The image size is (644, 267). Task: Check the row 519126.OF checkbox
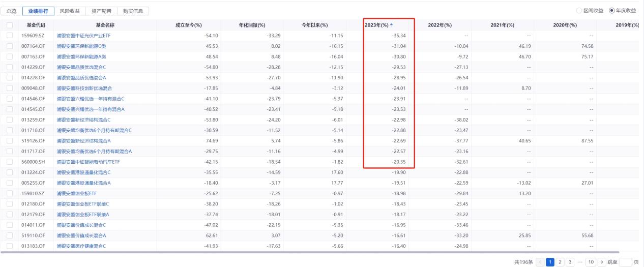tap(10, 140)
